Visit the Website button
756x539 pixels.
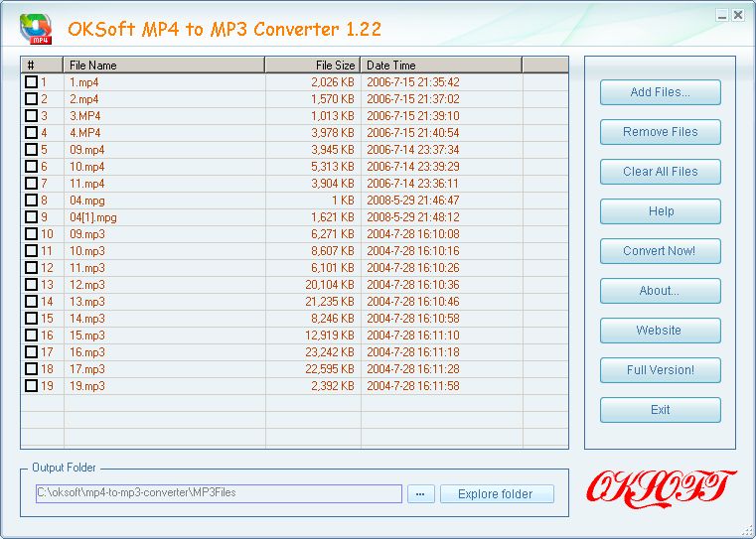pyautogui.click(x=660, y=330)
